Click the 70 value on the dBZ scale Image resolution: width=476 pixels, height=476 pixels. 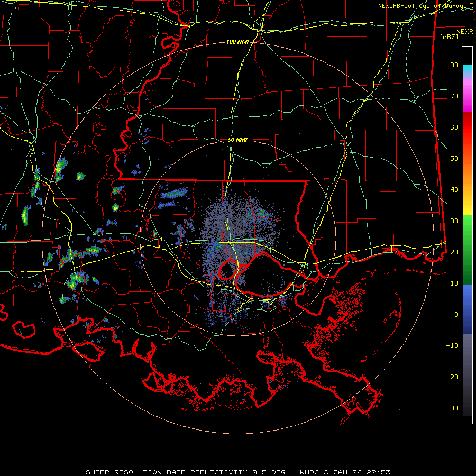(x=454, y=96)
